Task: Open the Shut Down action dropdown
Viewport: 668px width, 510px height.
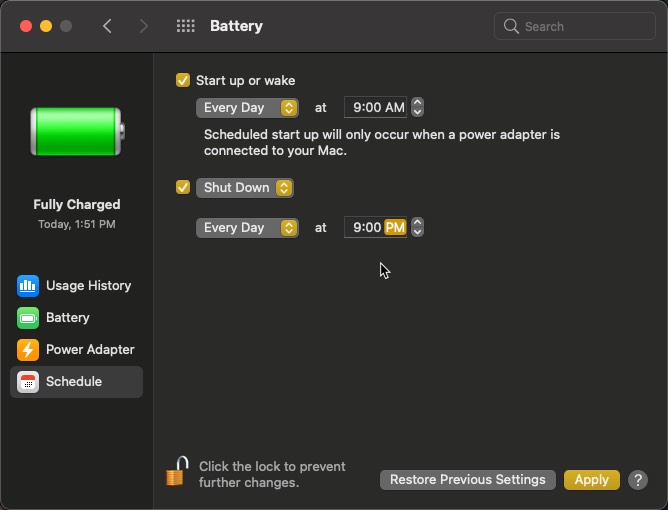Action: pyautogui.click(x=245, y=188)
